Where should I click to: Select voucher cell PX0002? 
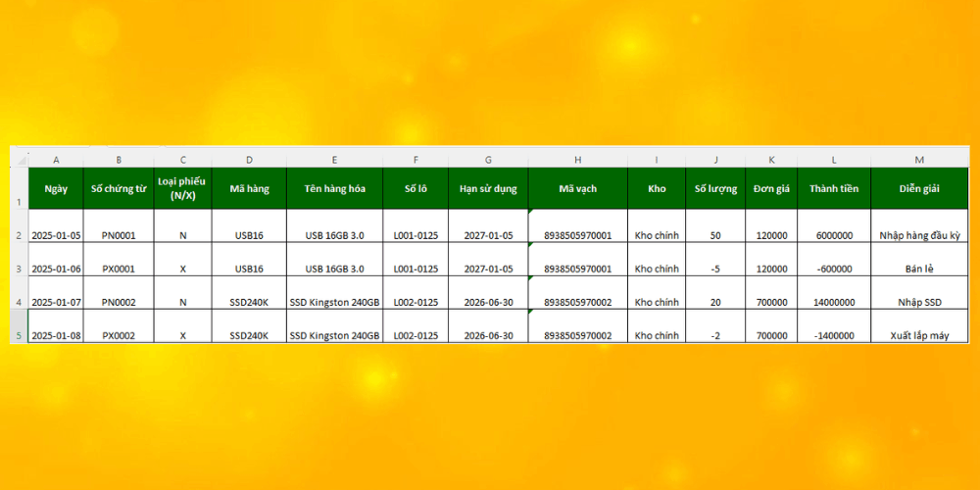[119, 325]
